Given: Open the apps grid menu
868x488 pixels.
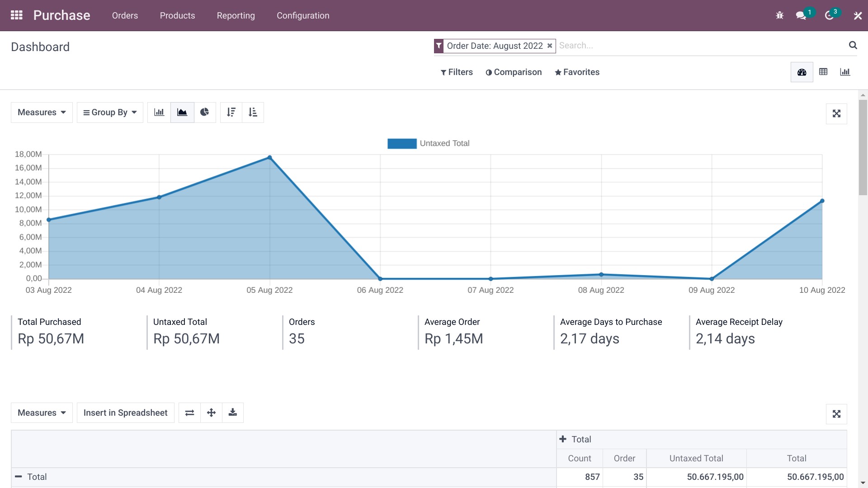Looking at the screenshot, I should [x=17, y=15].
